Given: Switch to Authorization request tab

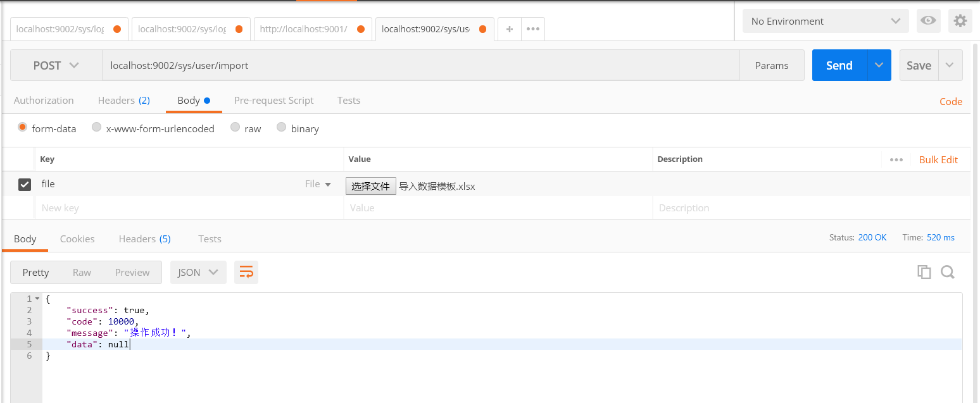Looking at the screenshot, I should (x=44, y=100).
